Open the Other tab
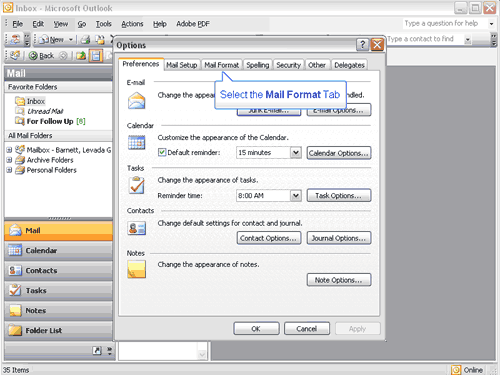The width and height of the screenshot is (500, 375). (x=317, y=65)
